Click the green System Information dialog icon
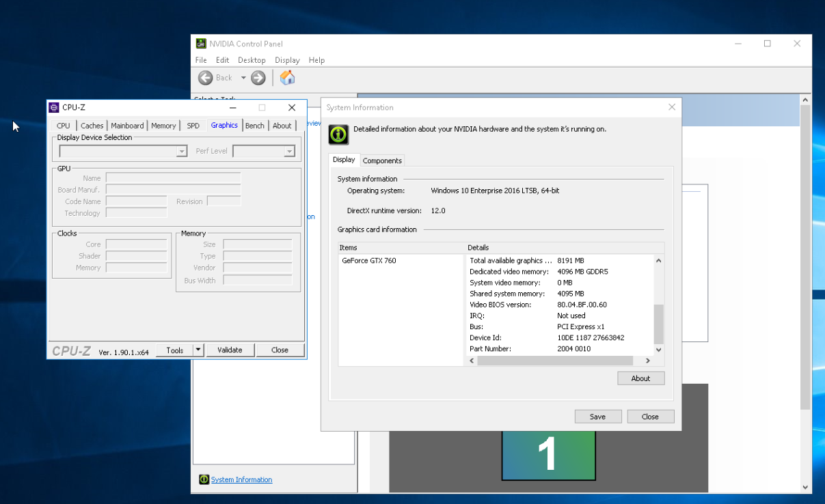 338,134
